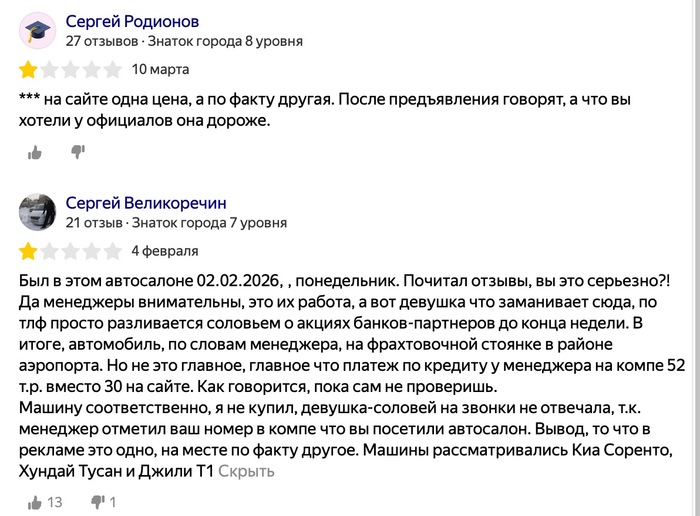Image resolution: width=700 pixels, height=516 pixels.
Task: Click the last gray star on Родионов's rating
Action: 113,70
